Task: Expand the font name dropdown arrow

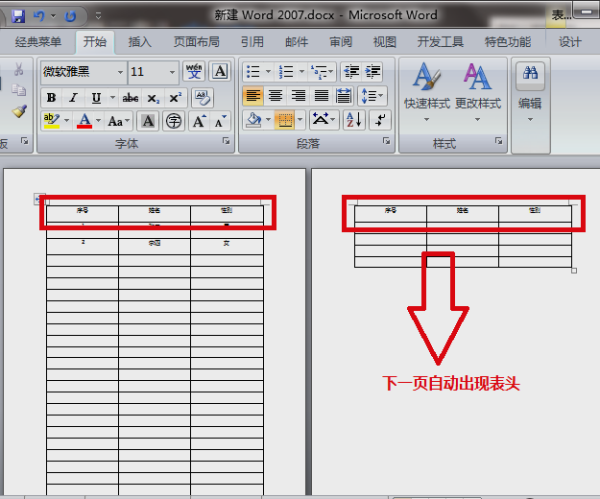Action: click(x=120, y=72)
